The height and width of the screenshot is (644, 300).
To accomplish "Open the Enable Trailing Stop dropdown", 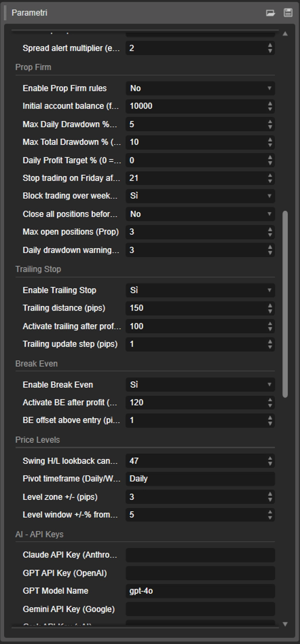I will (200, 290).
